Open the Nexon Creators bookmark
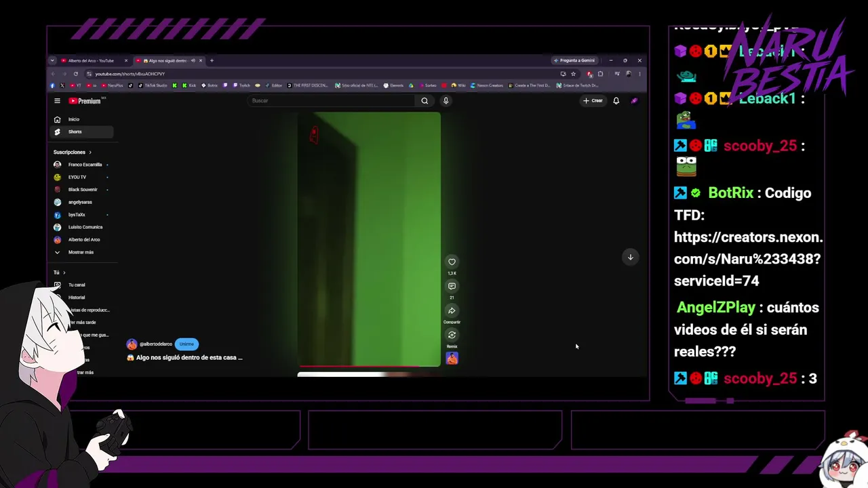 point(487,85)
